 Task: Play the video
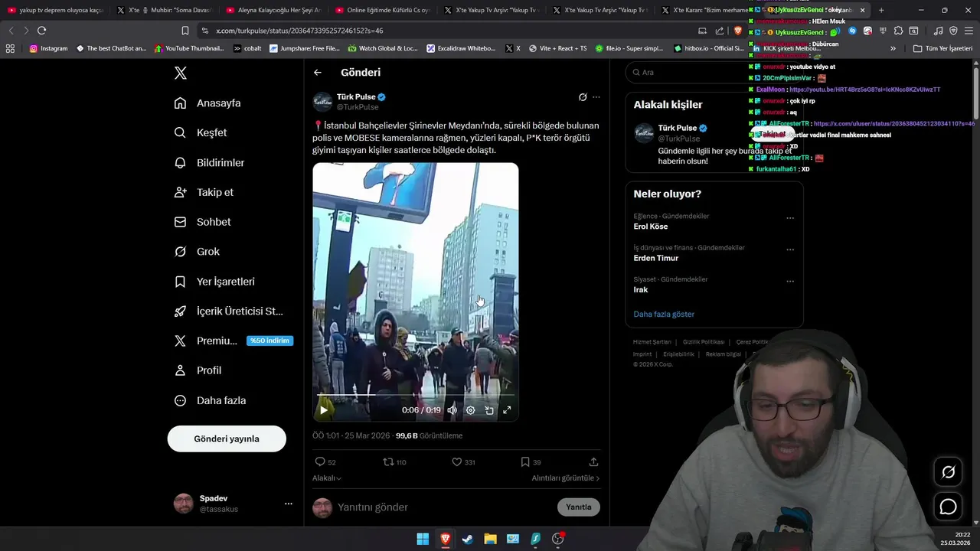point(324,410)
